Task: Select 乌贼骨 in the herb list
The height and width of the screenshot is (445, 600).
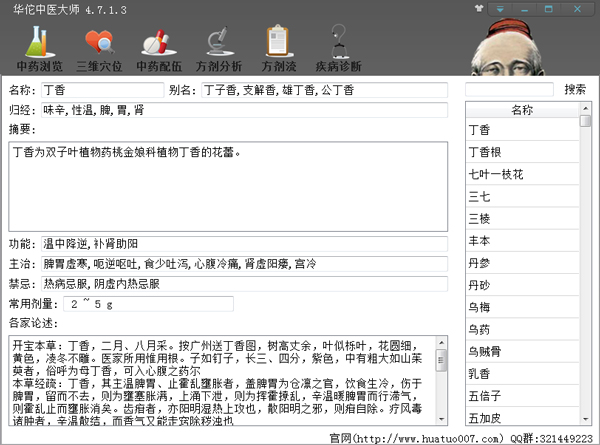Action: (x=522, y=352)
